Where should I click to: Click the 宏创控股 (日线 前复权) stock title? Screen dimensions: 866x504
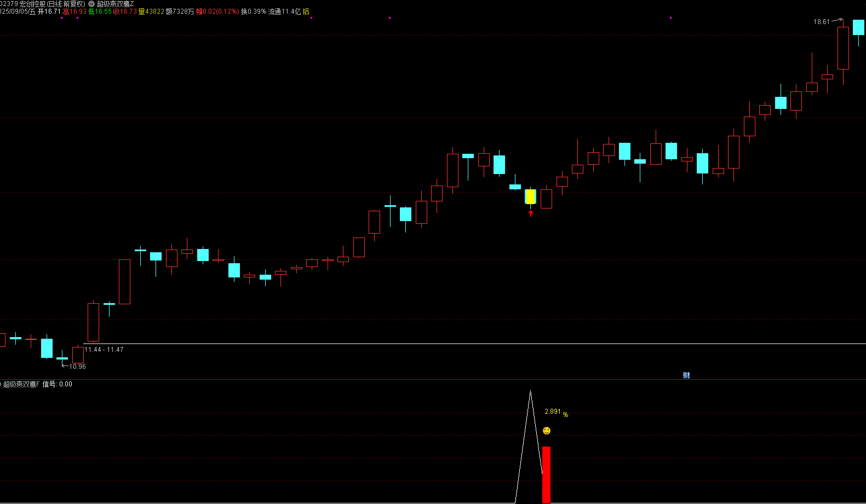(53, 4)
